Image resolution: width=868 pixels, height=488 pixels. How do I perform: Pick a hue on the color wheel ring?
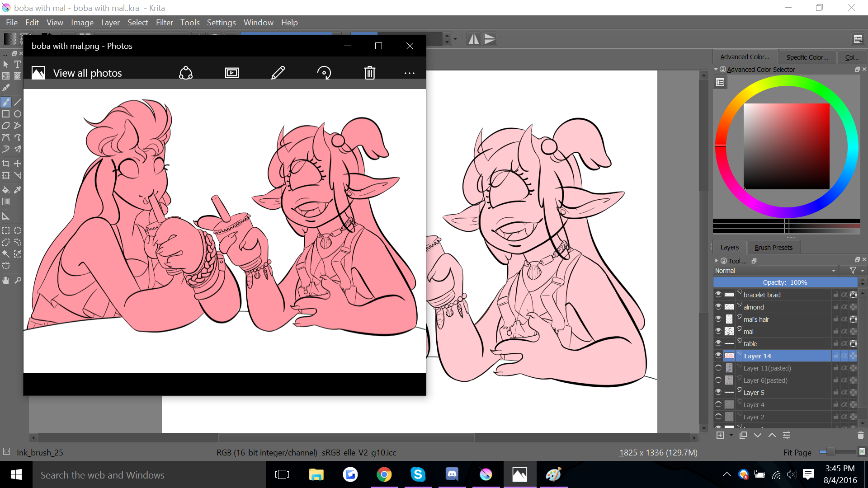point(787,81)
